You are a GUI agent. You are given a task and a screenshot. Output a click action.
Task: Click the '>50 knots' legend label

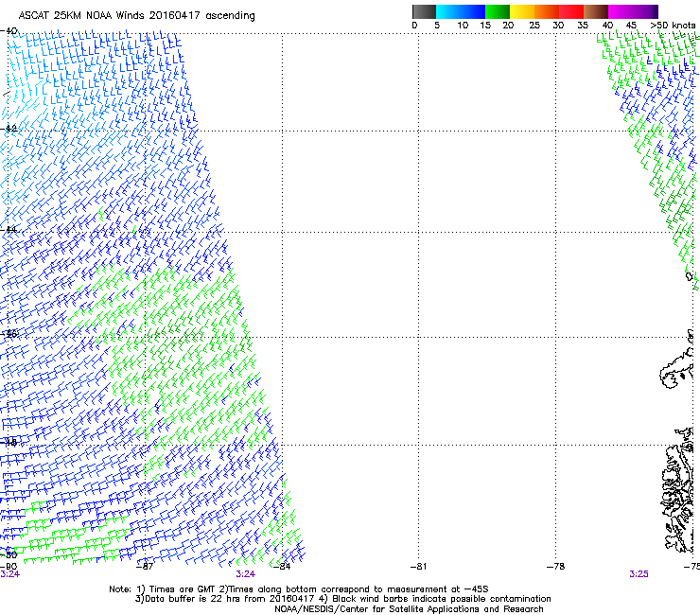pyautogui.click(x=673, y=26)
